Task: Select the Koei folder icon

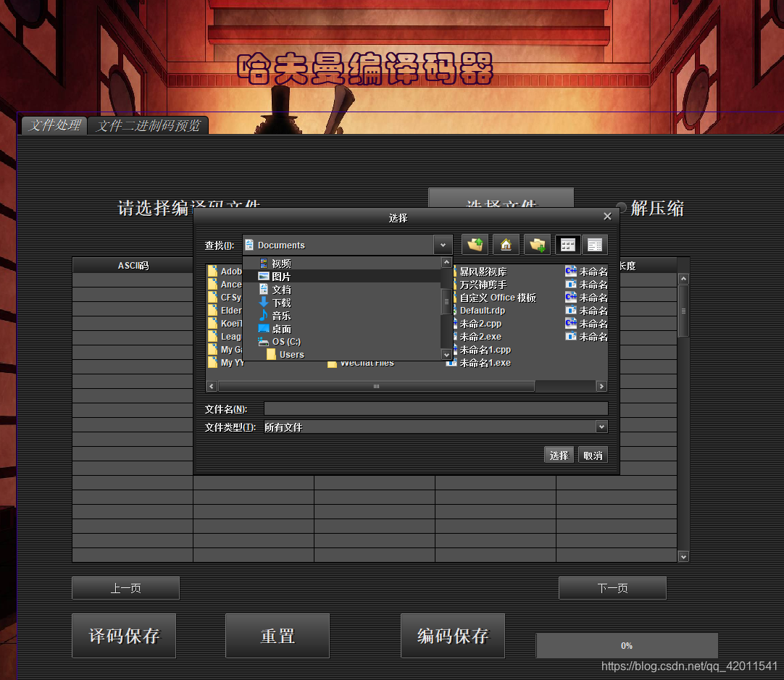Action: [212, 323]
